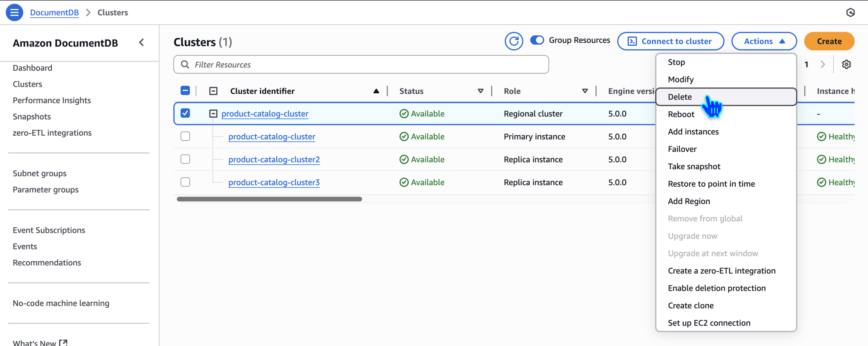The height and width of the screenshot is (346, 868).
Task: Refresh the clusters list
Action: 514,41
